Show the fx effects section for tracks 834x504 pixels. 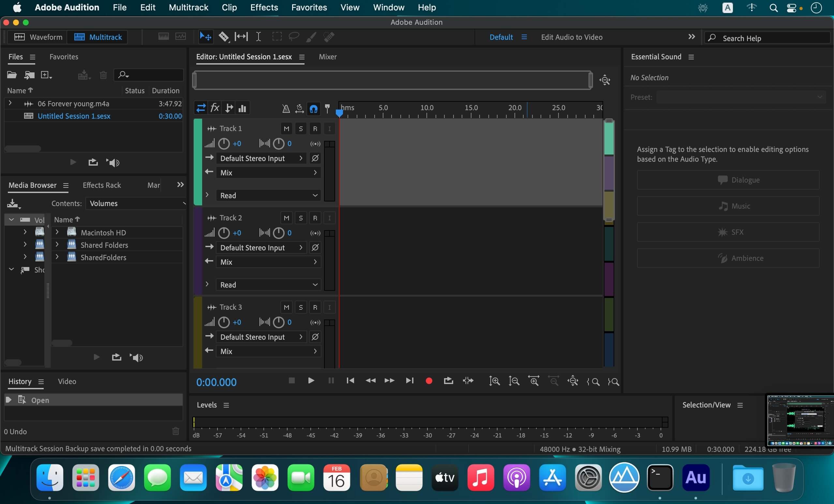click(x=215, y=108)
